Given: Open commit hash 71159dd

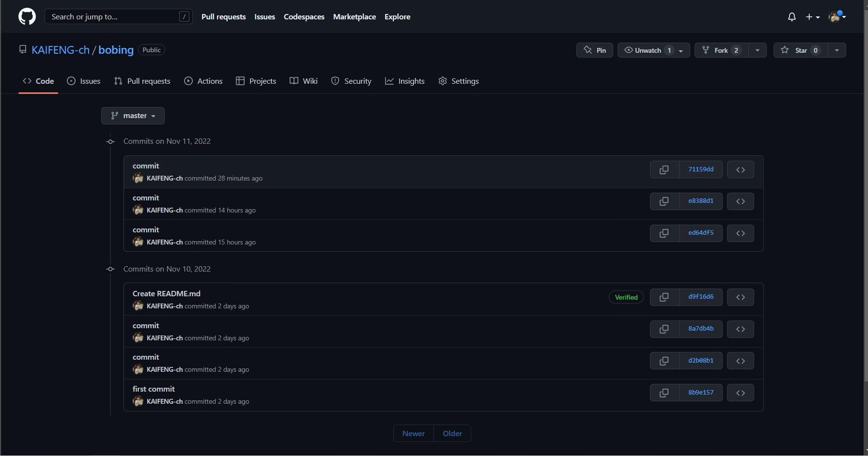Looking at the screenshot, I should [701, 169].
